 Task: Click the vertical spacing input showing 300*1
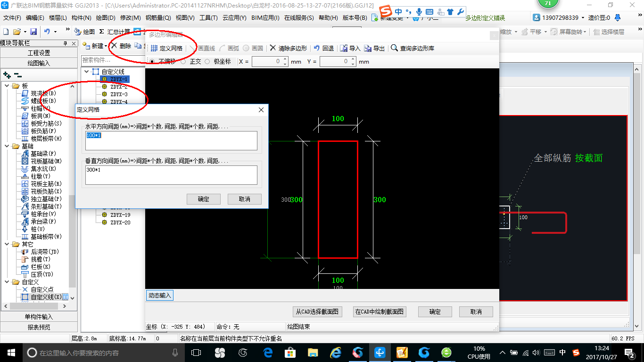(x=171, y=175)
